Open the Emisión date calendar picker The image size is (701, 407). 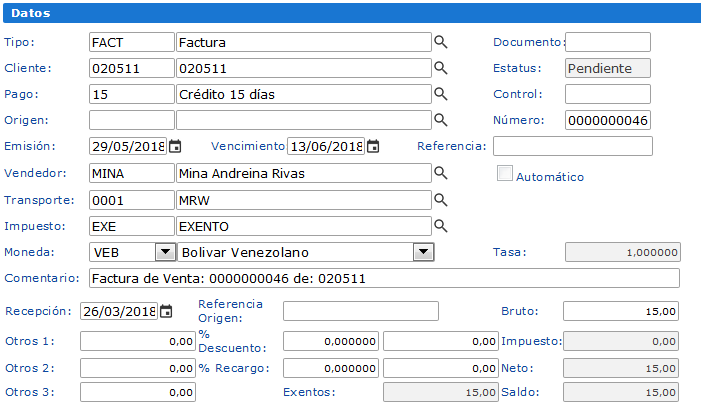pos(175,146)
